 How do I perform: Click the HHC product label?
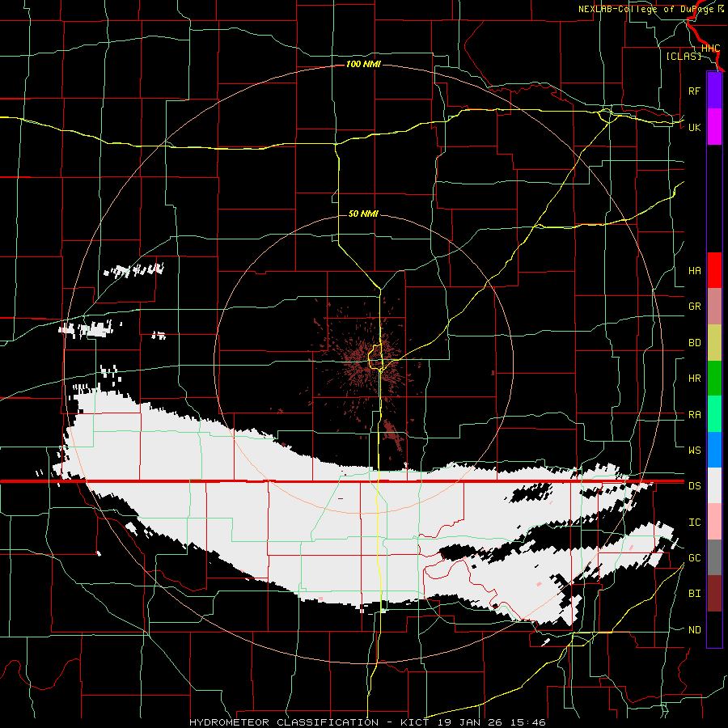point(710,49)
